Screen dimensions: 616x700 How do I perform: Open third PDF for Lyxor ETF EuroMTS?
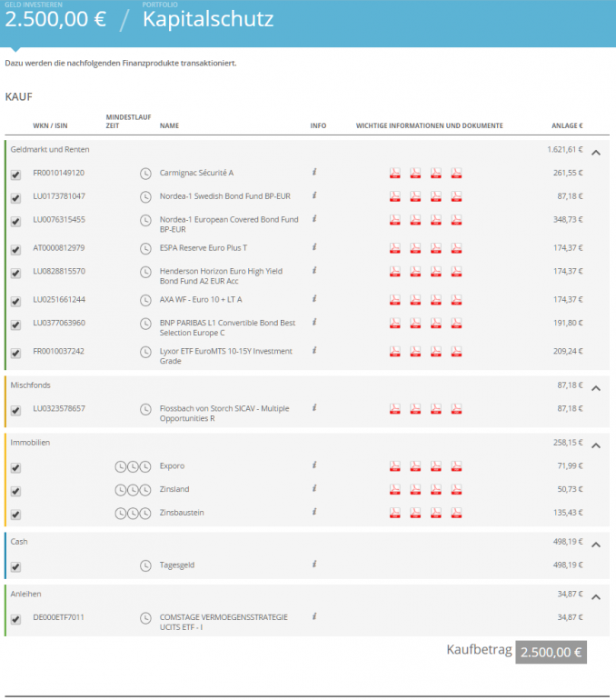(436, 352)
